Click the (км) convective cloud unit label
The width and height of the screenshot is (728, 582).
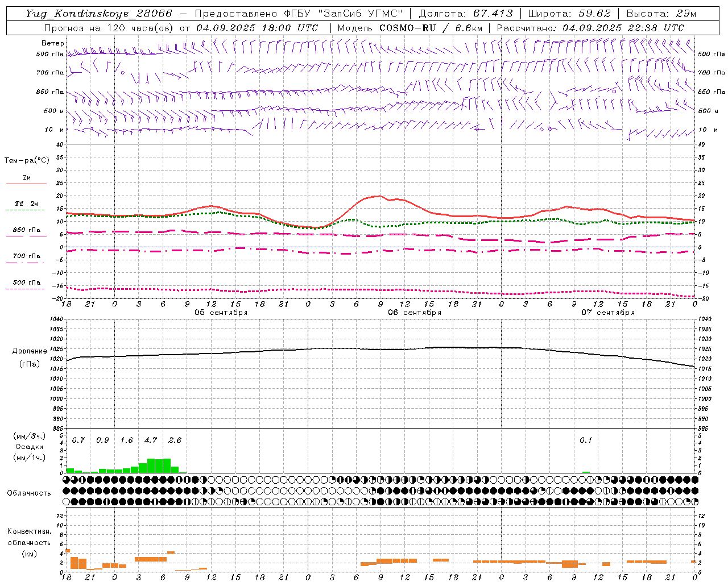[x=29, y=554]
